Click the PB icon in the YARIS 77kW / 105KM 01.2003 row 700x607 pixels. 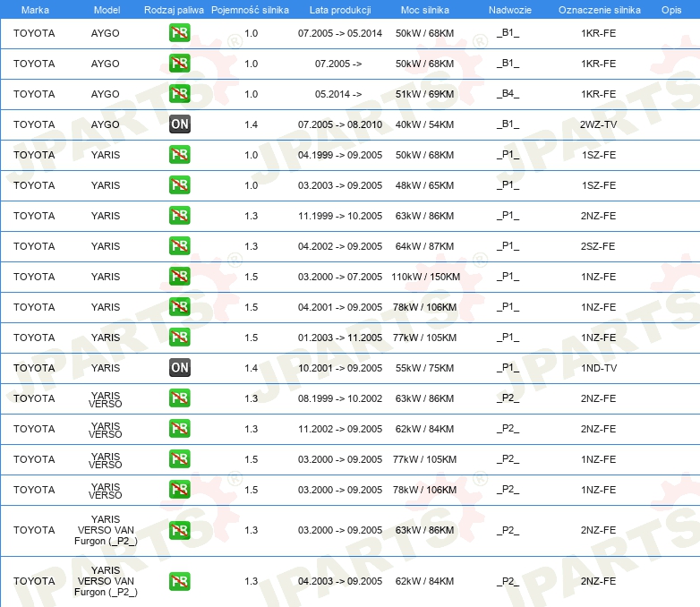[180, 338]
